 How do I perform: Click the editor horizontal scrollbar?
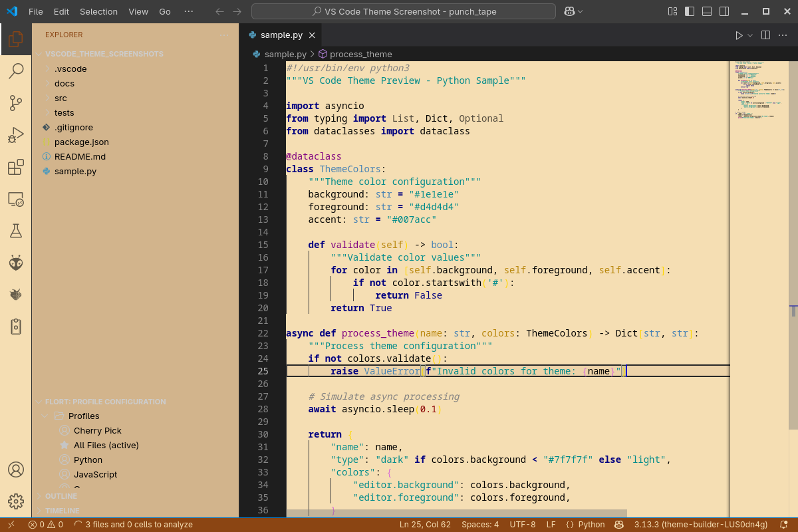click(457, 513)
